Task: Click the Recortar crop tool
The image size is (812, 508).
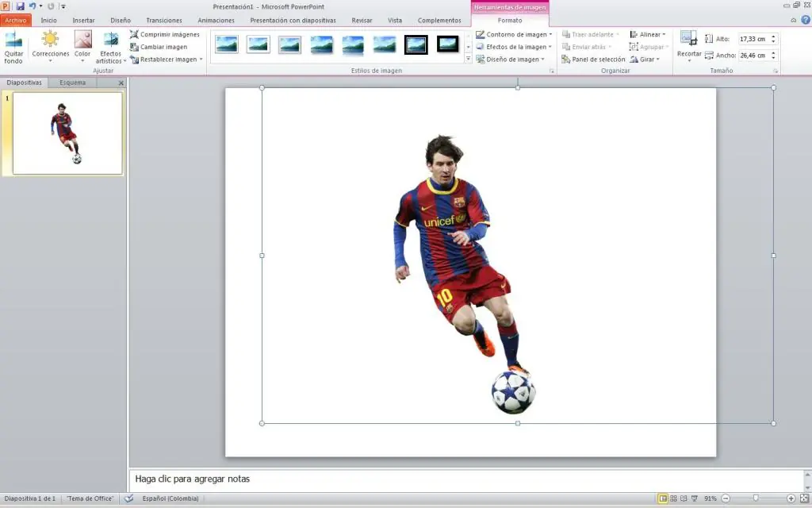Action: tap(689, 47)
